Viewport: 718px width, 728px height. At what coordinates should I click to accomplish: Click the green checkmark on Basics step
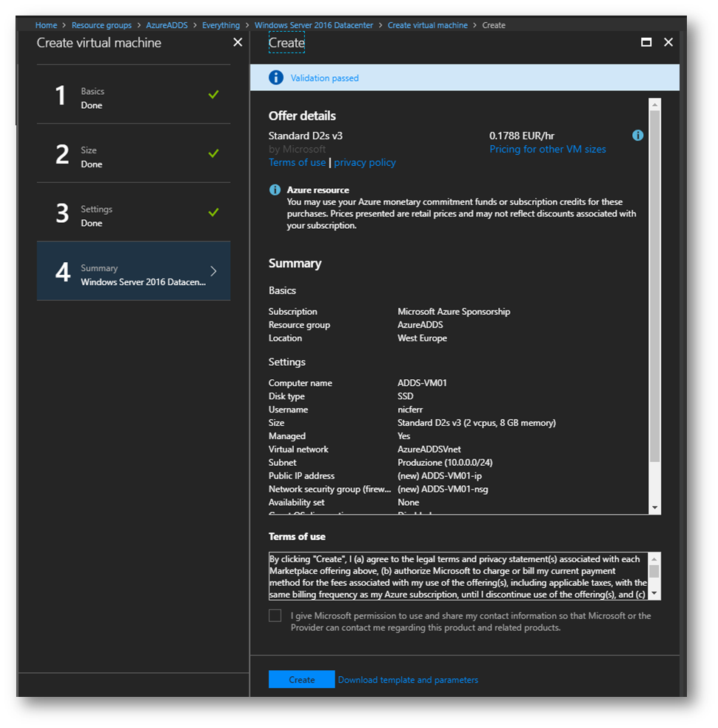click(x=213, y=94)
